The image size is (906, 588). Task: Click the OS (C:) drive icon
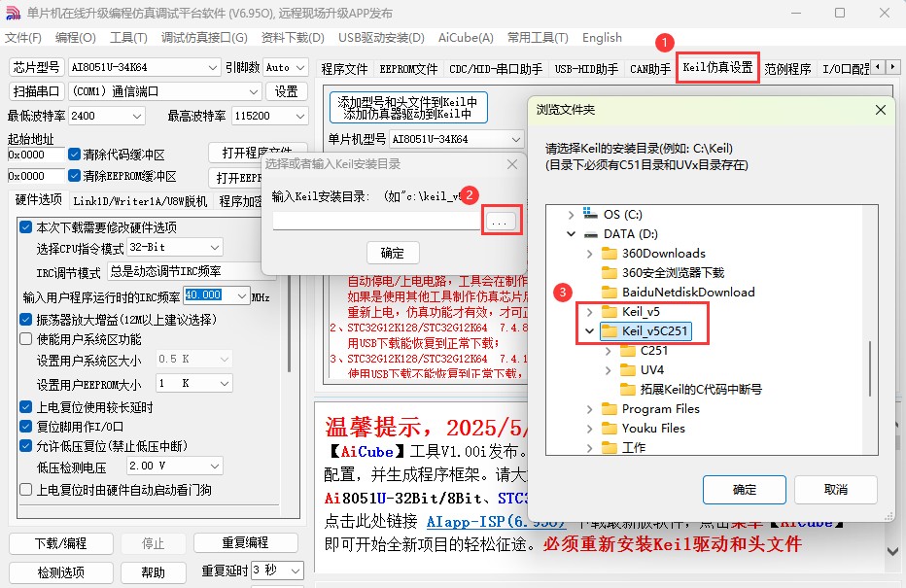590,214
